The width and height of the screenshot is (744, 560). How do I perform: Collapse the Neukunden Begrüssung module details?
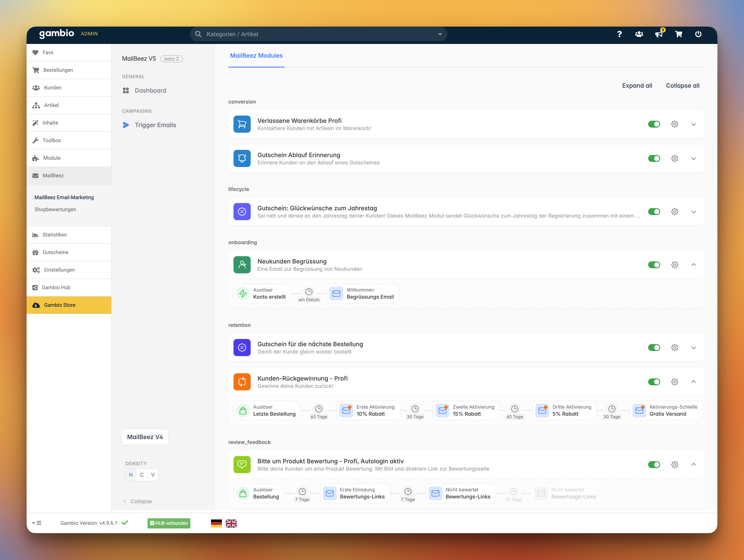tap(693, 265)
